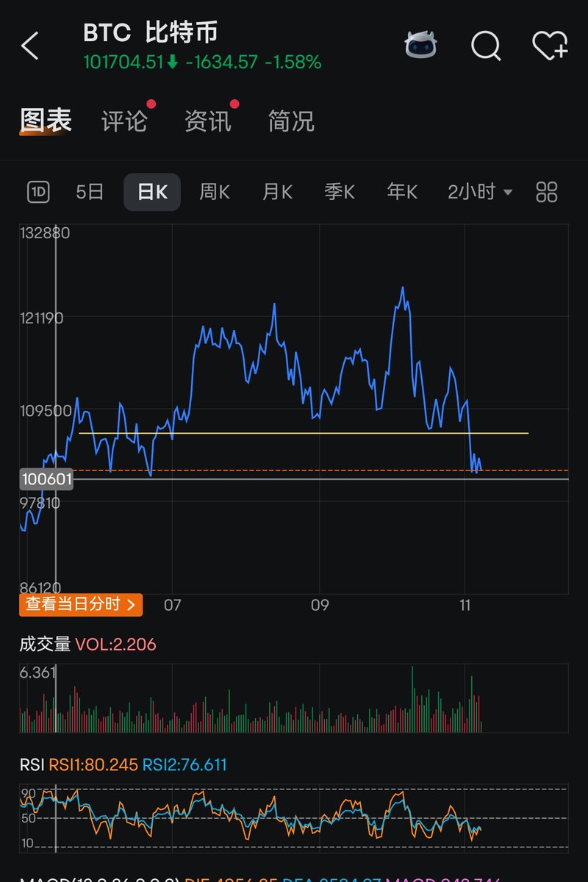Click the RSI1:80.245 value

(x=93, y=765)
